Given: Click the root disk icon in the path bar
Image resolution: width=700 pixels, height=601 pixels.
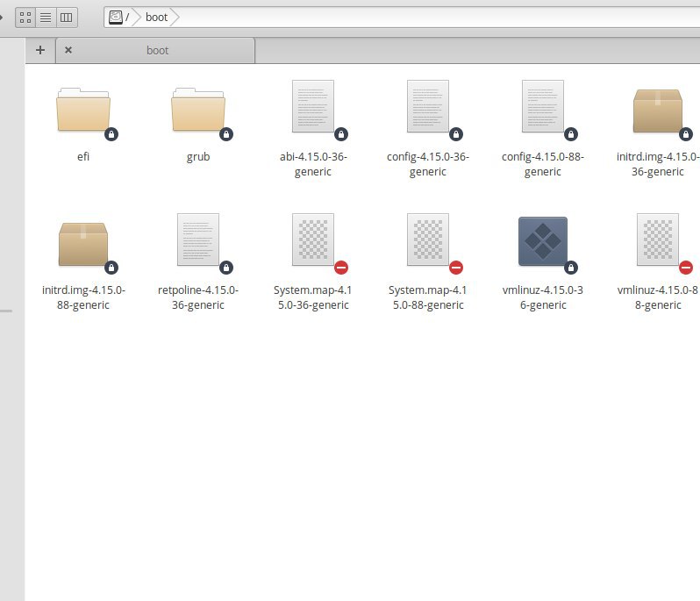Looking at the screenshot, I should coord(116,18).
